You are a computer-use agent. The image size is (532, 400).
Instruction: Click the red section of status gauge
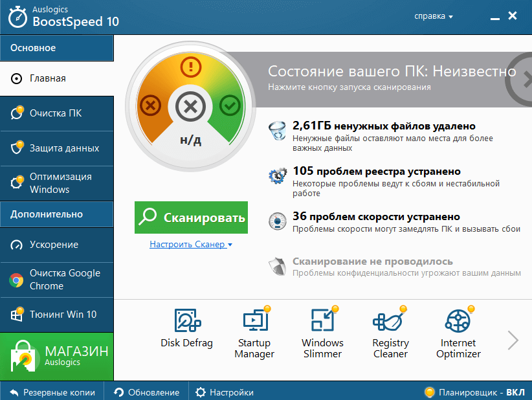[151, 105]
